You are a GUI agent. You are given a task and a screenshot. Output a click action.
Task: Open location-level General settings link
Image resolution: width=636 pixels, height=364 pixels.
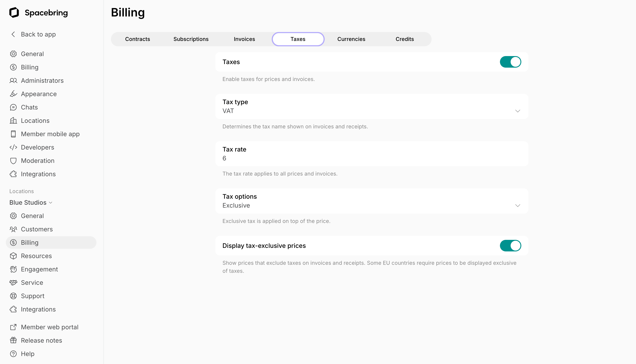coord(51,216)
